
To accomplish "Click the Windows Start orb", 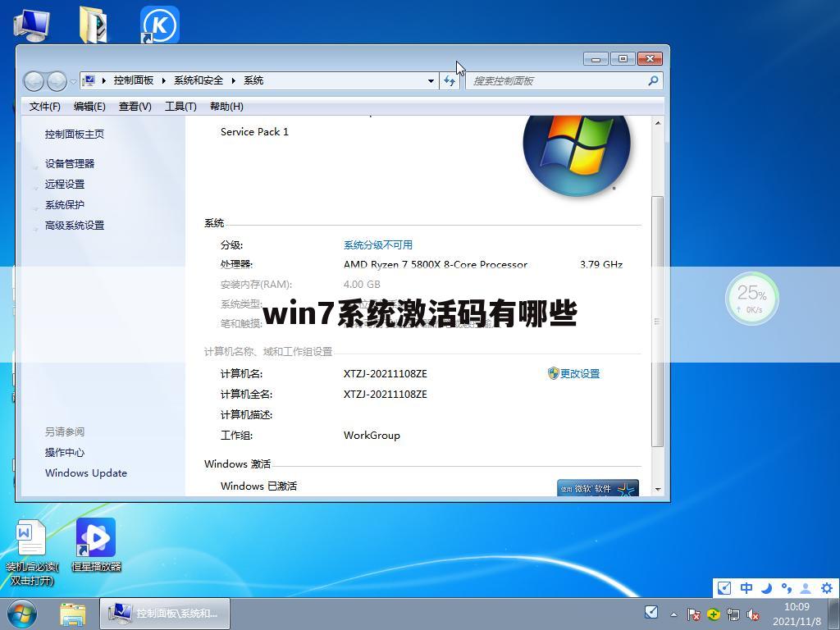I will pyautogui.click(x=22, y=614).
